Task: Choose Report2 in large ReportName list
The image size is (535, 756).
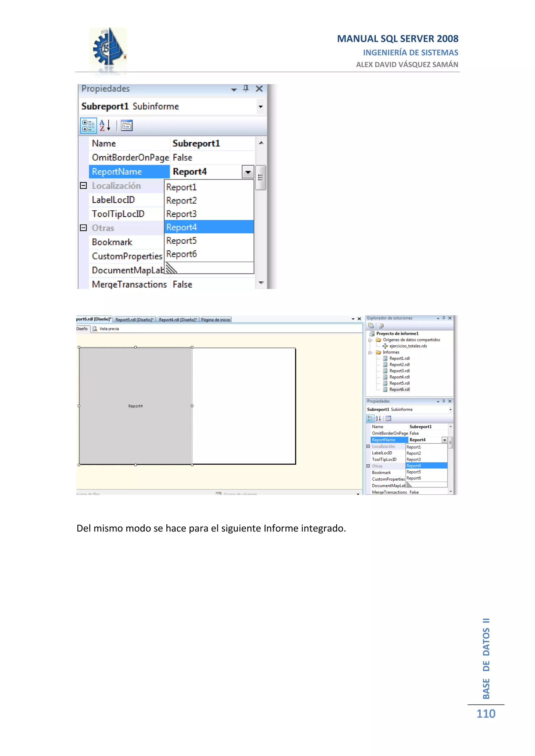Action: 209,200
